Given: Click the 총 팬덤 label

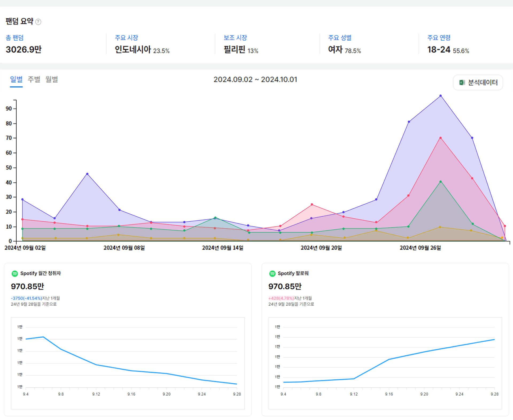Looking at the screenshot, I should click(x=15, y=38).
